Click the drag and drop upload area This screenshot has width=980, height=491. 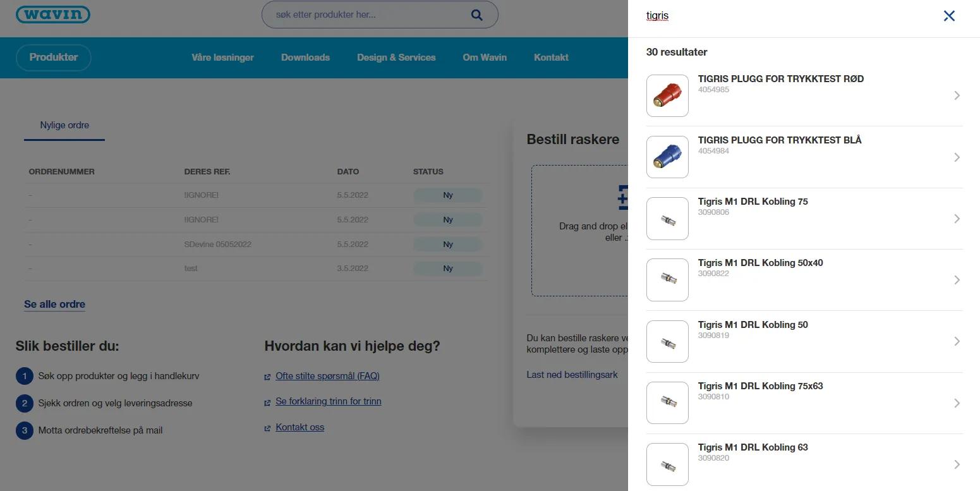click(x=579, y=231)
